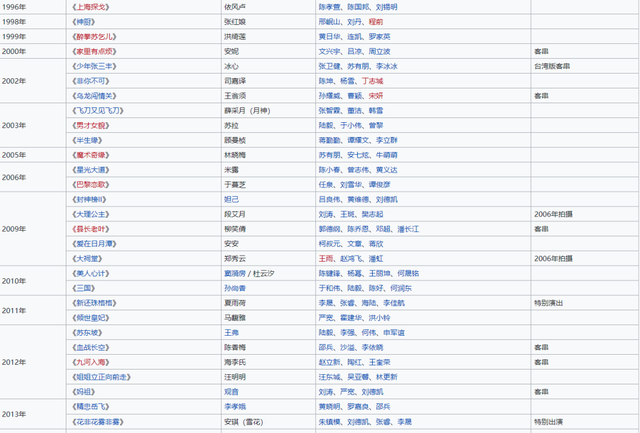Open the title link 《精忠岳飞》

[90, 406]
